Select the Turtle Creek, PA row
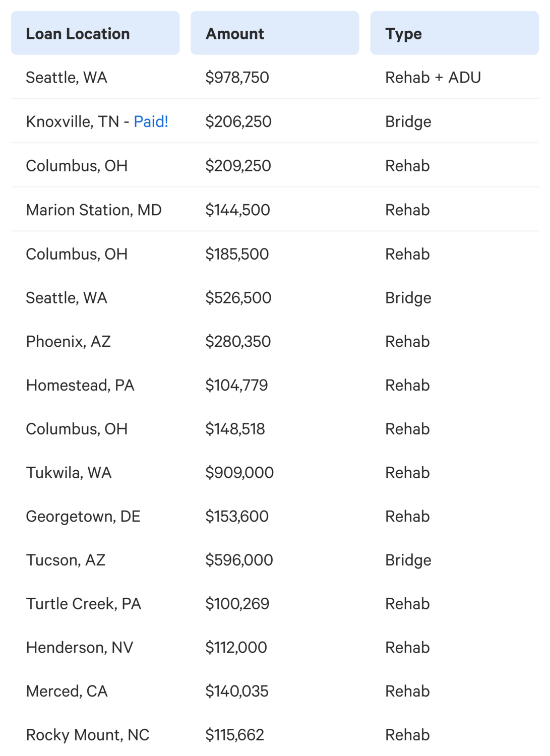This screenshot has height=756, width=550. (275, 604)
